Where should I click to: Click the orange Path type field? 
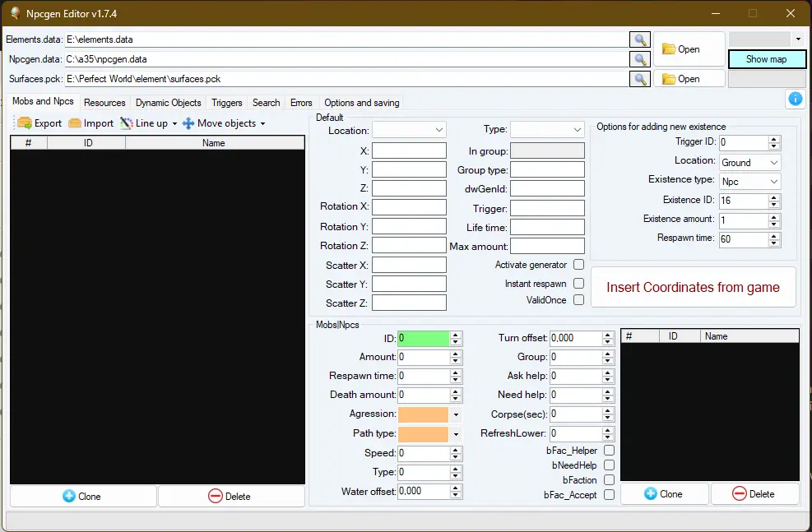(x=423, y=434)
